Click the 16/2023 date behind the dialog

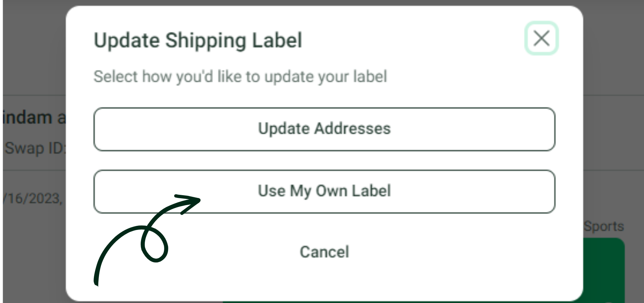[x=33, y=198]
